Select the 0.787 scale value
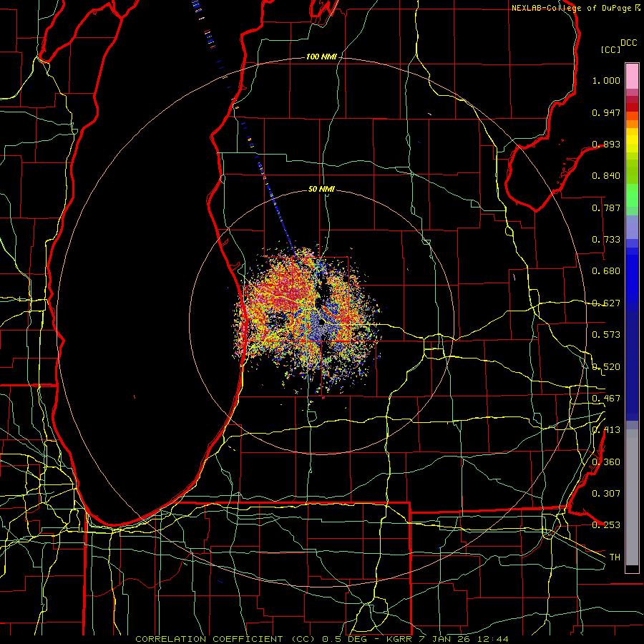 pyautogui.click(x=606, y=208)
